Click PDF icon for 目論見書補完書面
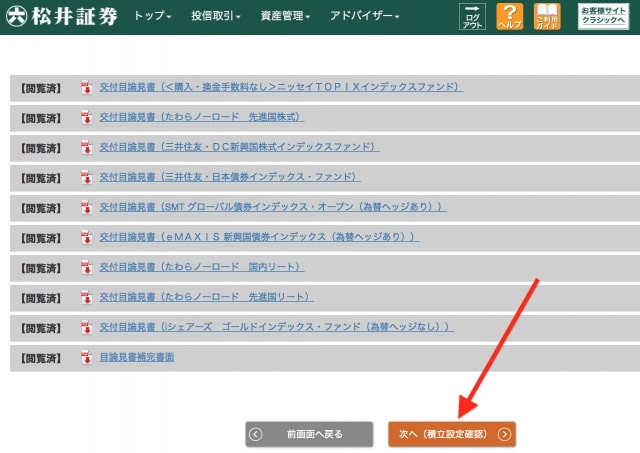Screen dimensions: 640x453 tap(86, 358)
